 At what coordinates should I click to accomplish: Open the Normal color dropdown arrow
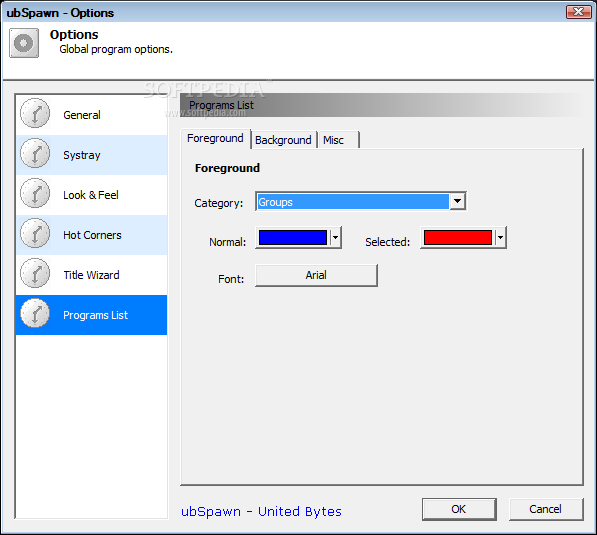[335, 238]
